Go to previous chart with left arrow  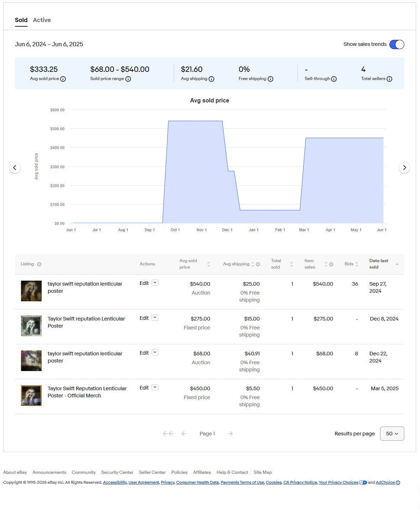[x=15, y=168]
